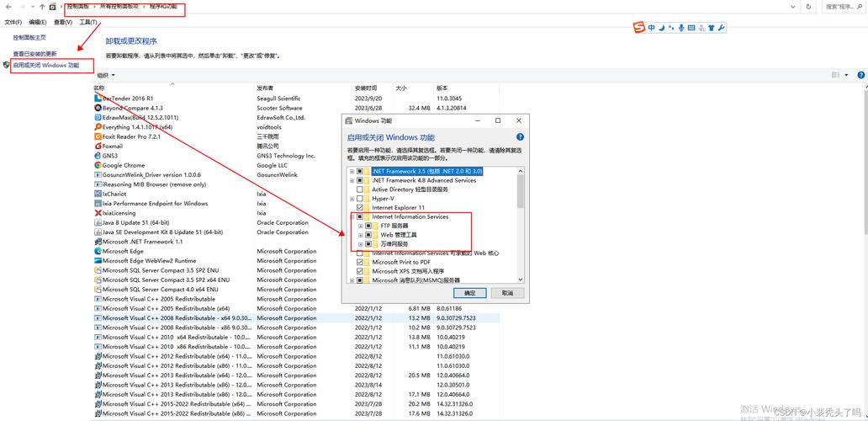Select Microsoft Visual C++ 2008 Redistributable x64 row
Screen dimensions: 868x421
[296, 318]
